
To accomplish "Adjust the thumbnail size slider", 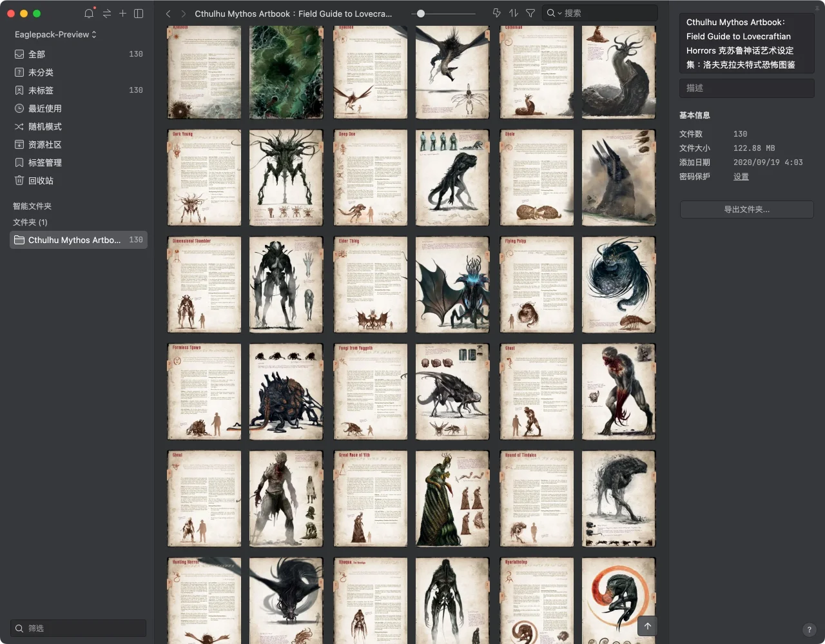I will coord(420,14).
